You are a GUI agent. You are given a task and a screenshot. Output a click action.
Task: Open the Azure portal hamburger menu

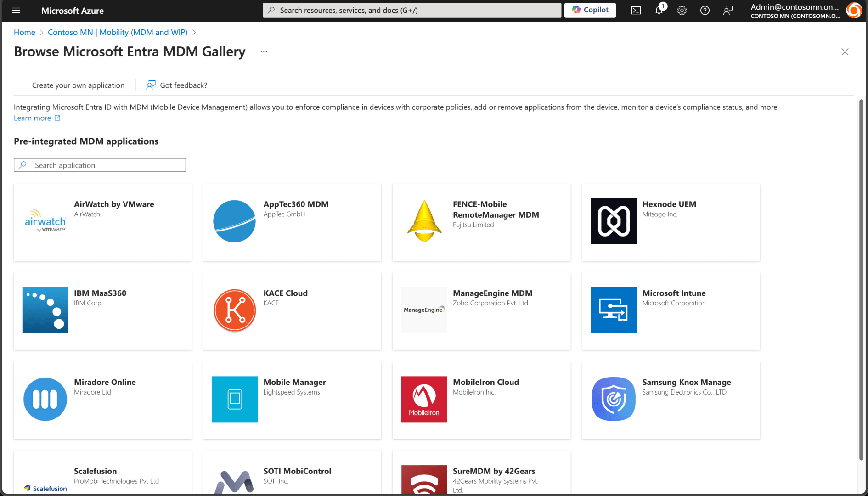[16, 10]
